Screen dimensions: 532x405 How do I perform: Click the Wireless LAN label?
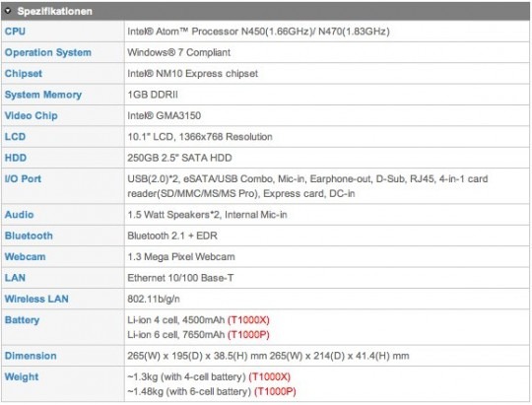tap(36, 299)
